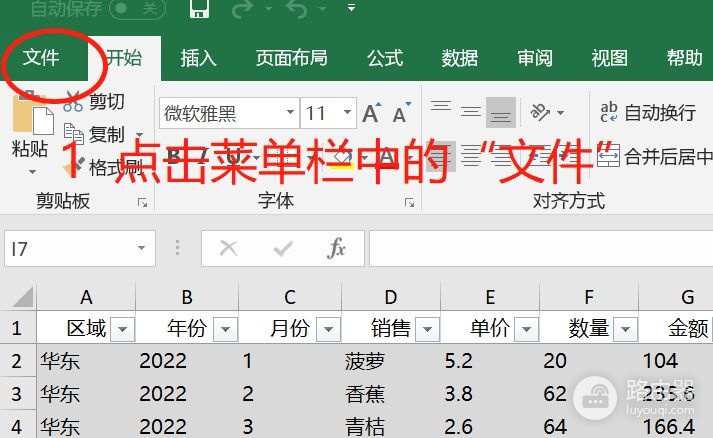Open the Orientation options dropdown arrow
The height and width of the screenshot is (438, 713).
point(561,112)
